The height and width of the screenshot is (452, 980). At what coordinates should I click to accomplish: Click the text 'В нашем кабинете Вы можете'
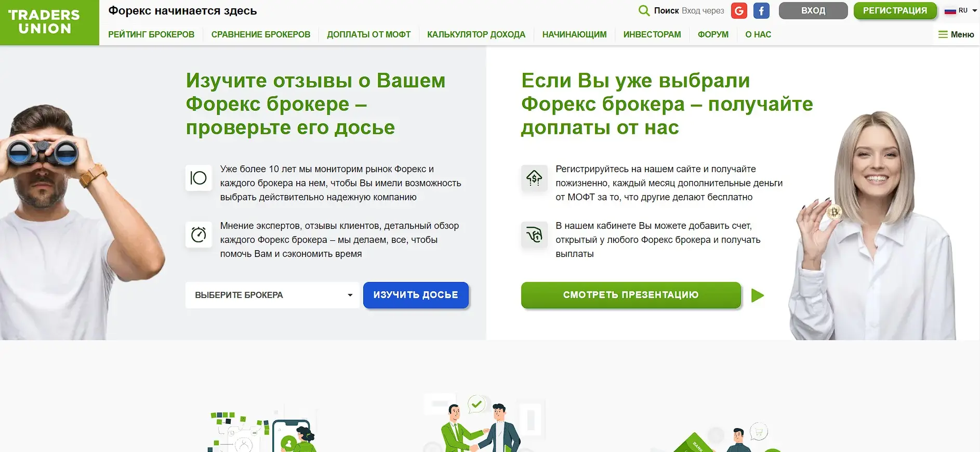658,240
